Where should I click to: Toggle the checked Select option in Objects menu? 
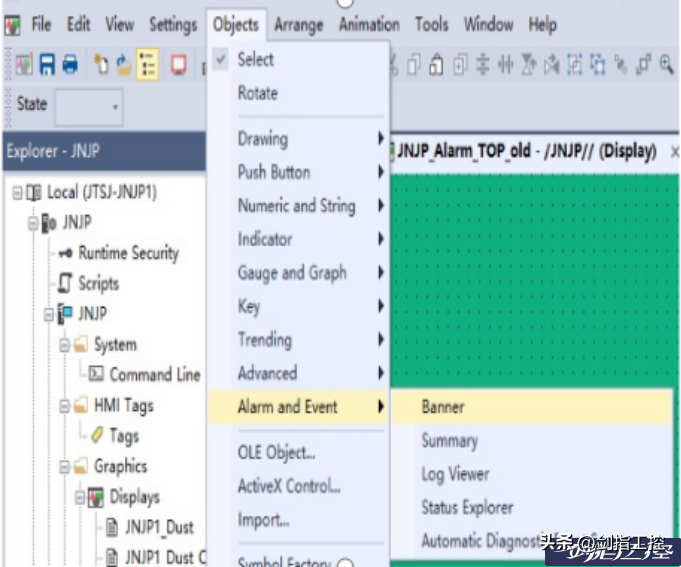pos(255,60)
